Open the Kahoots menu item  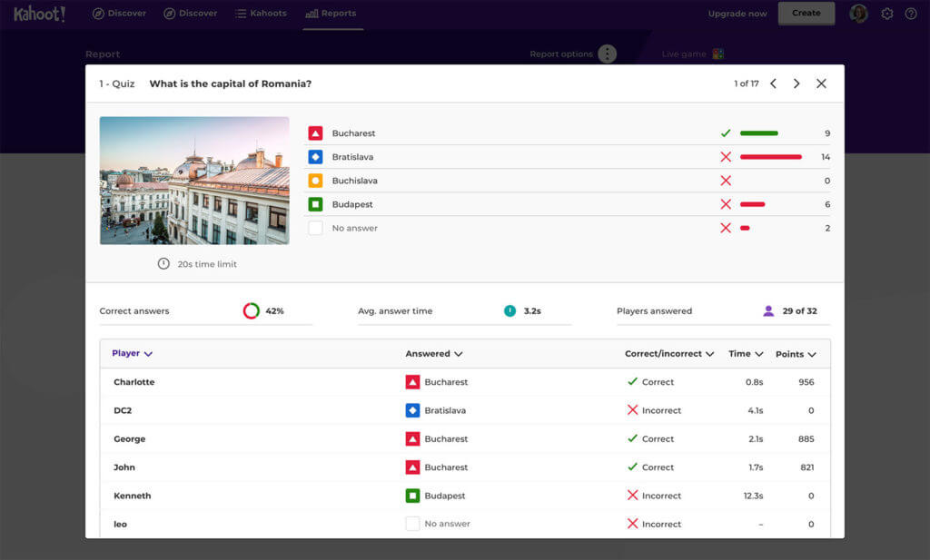click(x=261, y=14)
